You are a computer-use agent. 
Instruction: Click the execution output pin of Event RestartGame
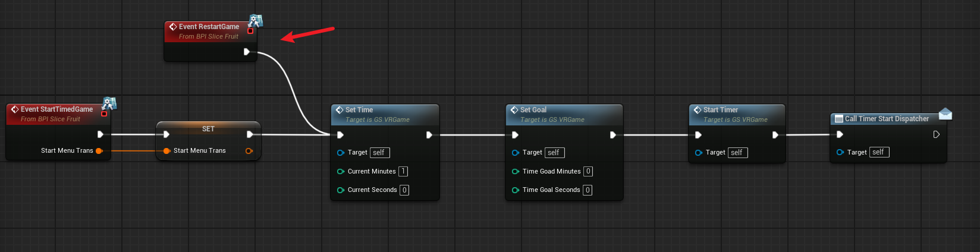point(247,52)
